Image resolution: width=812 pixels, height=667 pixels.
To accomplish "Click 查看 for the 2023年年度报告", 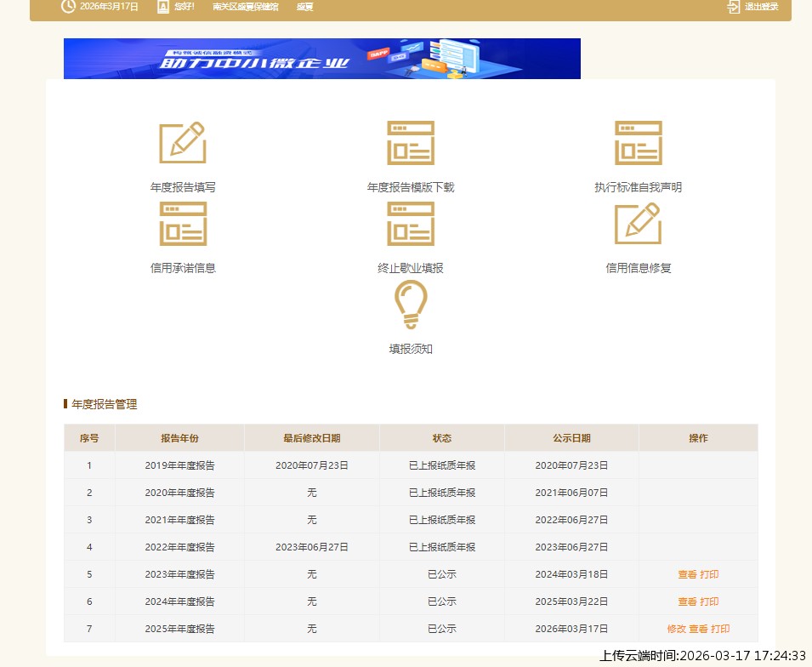I will (687, 574).
